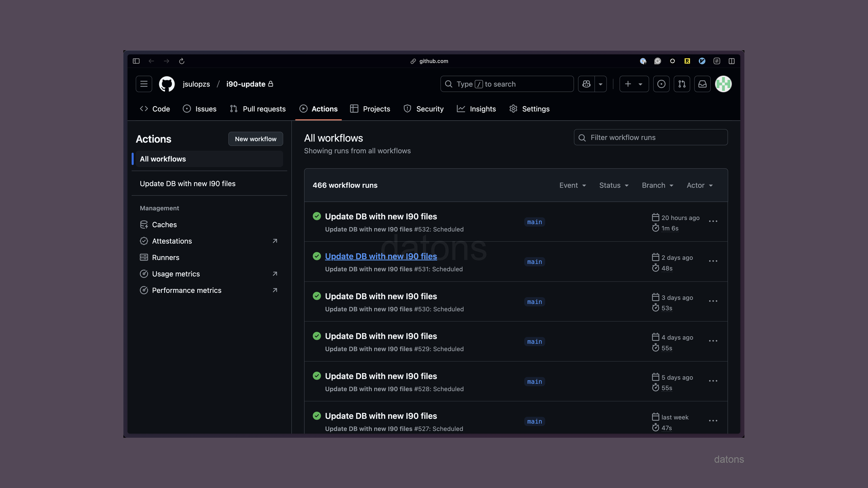Click the GitHub octocat home logo
This screenshot has width=868, height=488.
pos(166,84)
